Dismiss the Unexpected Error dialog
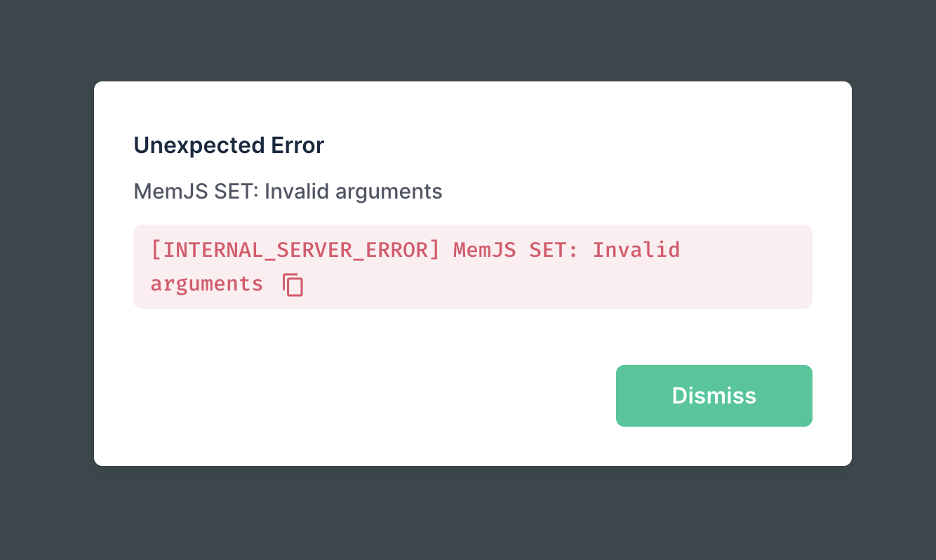936x560 pixels. [714, 395]
